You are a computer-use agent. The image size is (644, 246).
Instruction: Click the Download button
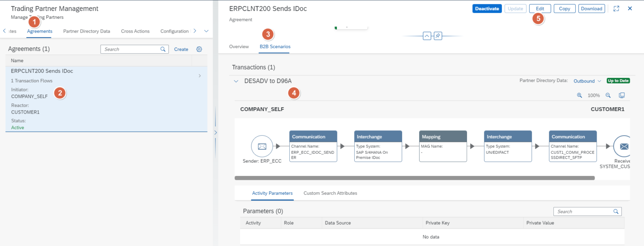click(592, 8)
